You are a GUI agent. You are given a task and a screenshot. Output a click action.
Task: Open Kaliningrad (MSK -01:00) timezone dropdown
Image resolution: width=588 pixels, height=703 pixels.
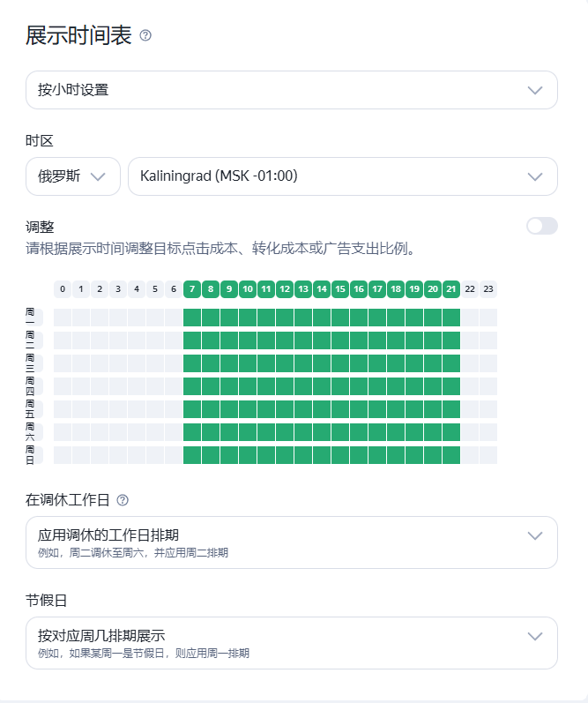click(343, 176)
